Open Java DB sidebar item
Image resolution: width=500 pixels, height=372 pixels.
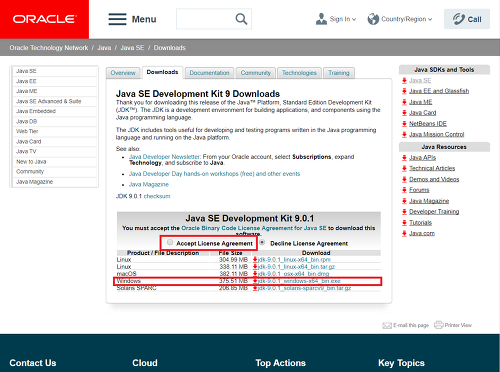(27, 121)
